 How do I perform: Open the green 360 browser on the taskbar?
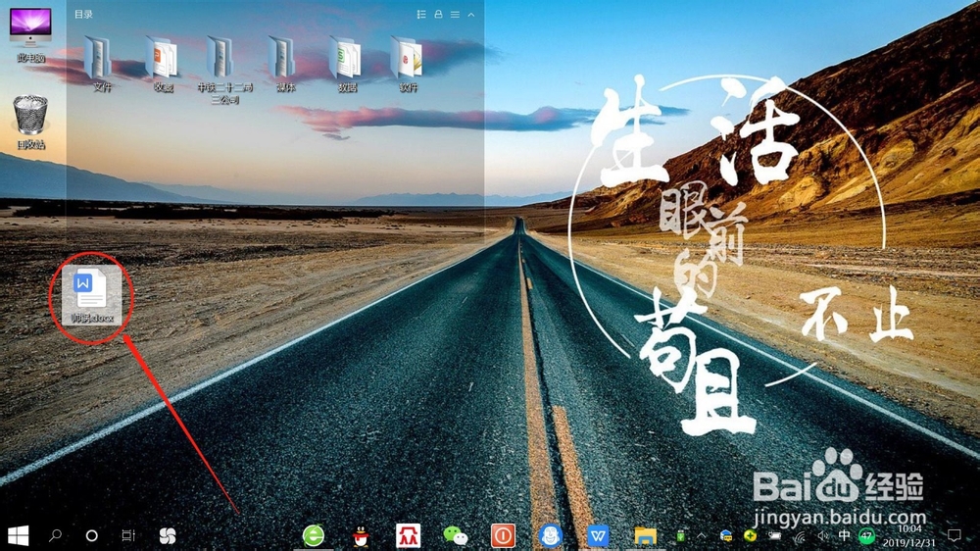point(314,535)
